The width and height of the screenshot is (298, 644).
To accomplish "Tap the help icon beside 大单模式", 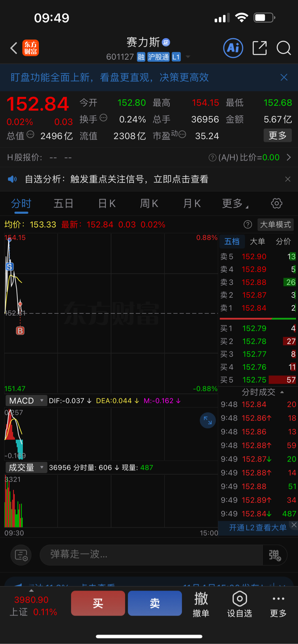I will point(248,224).
